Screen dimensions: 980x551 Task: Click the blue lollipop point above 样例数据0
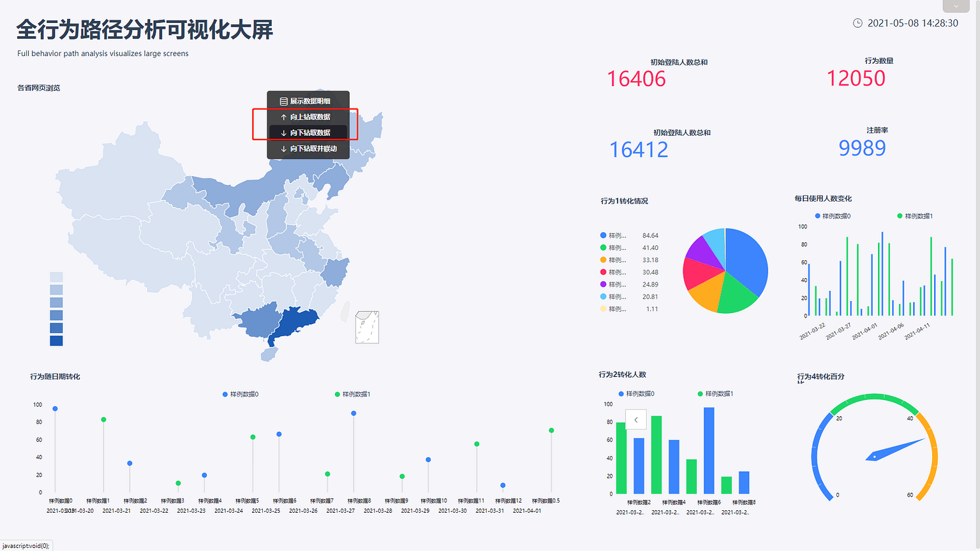[56, 409]
